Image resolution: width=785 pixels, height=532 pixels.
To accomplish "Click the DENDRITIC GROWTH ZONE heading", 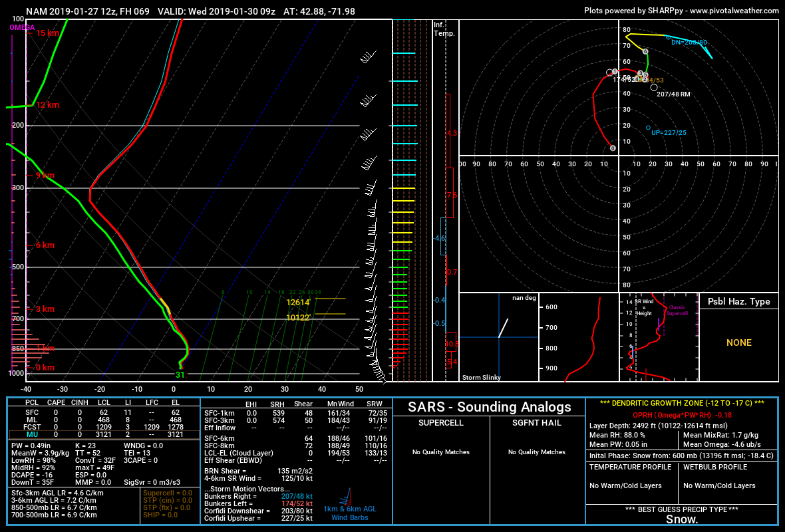I will pos(682,404).
